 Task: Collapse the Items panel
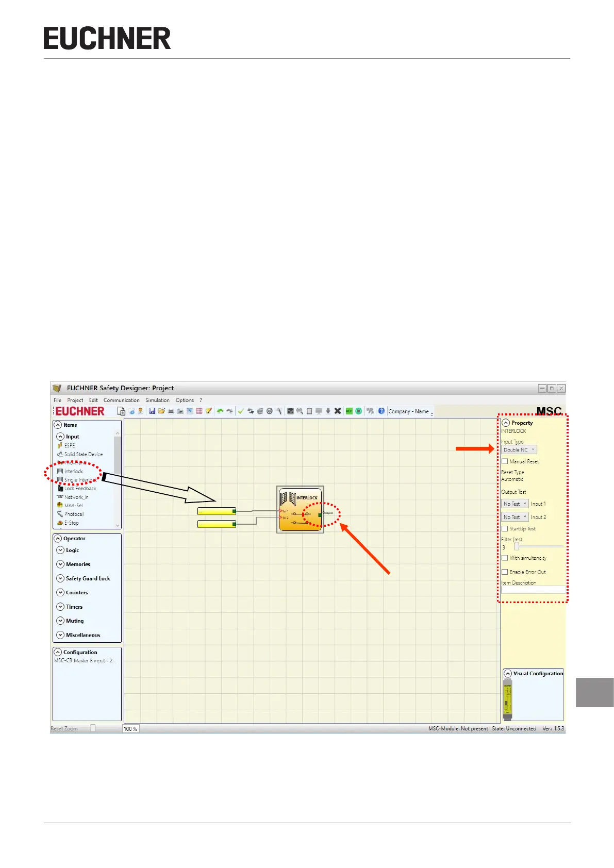58,425
